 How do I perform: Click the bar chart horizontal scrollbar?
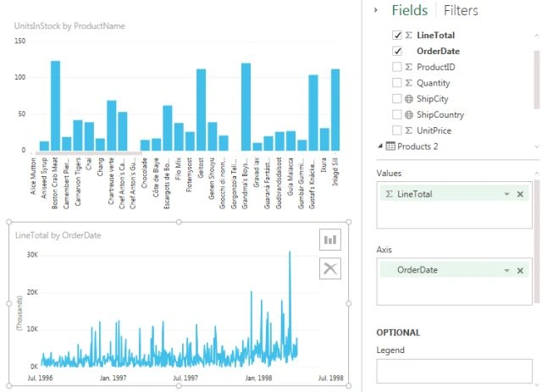click(x=88, y=152)
